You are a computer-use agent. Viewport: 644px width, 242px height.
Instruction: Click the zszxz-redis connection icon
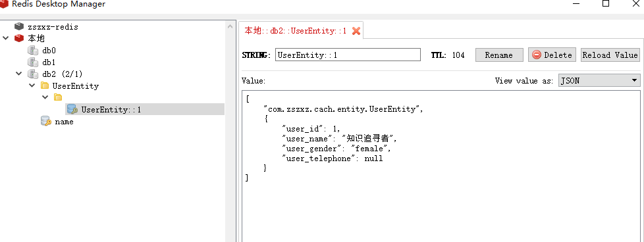click(19, 27)
